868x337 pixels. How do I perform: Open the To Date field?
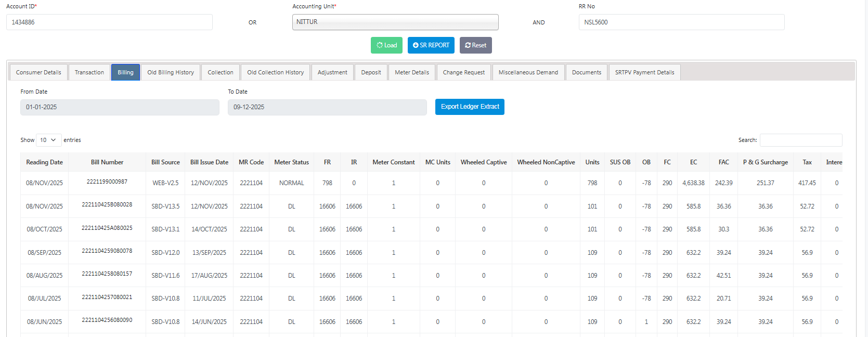[327, 107]
